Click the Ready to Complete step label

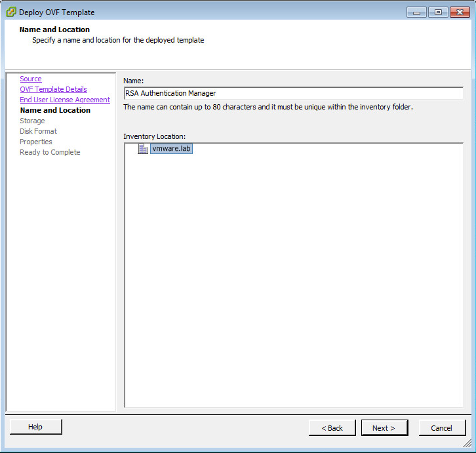(x=50, y=152)
